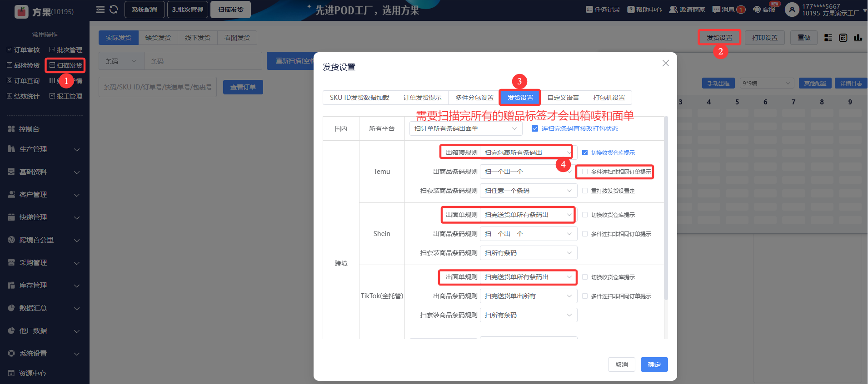
Task: Check Shein 切换收货仓库提示 checkbox
Action: pos(585,215)
